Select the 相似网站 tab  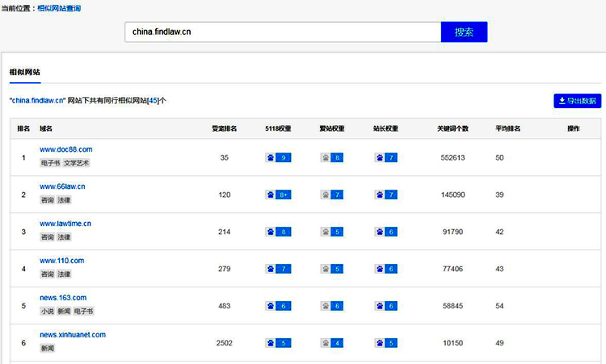(x=25, y=72)
